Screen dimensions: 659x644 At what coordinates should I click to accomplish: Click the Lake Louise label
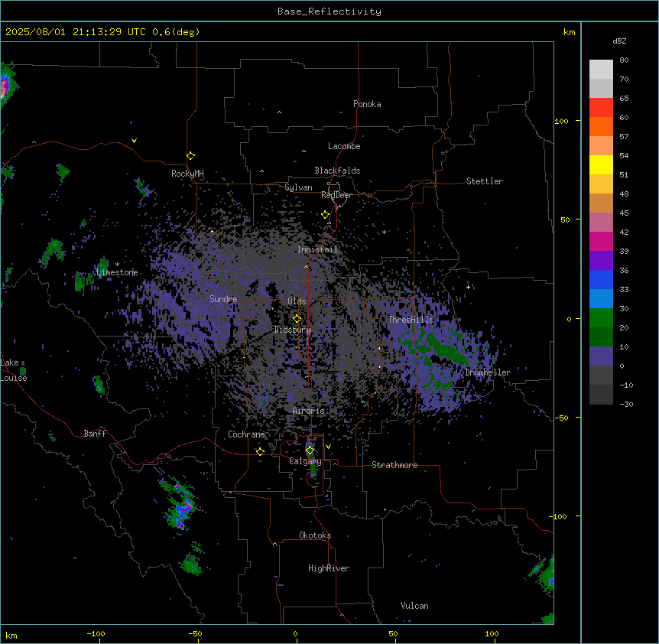[14, 370]
